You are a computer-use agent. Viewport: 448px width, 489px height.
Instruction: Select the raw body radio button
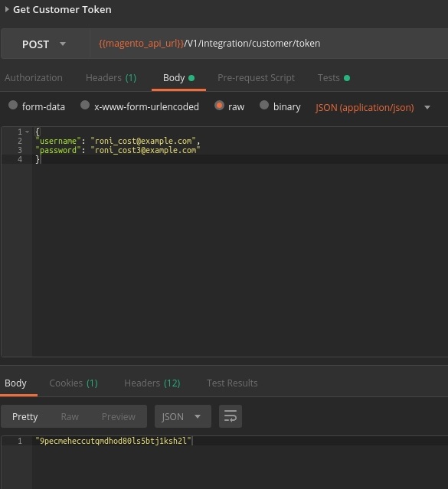click(219, 106)
